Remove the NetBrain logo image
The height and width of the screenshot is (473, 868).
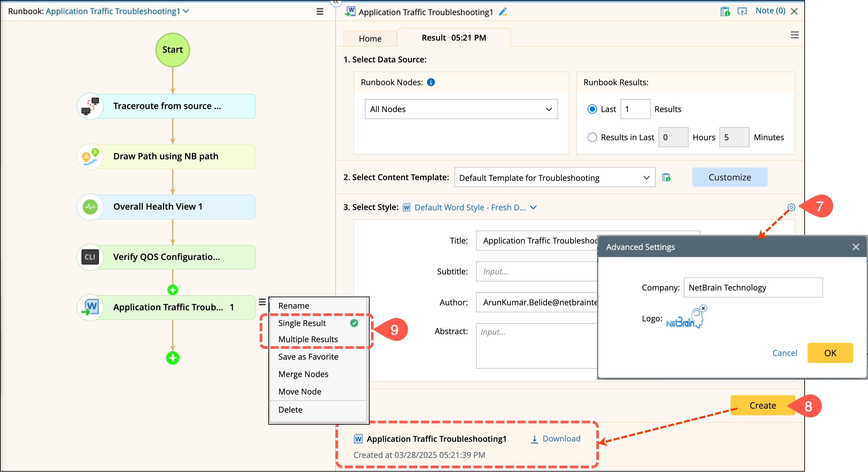coord(703,308)
